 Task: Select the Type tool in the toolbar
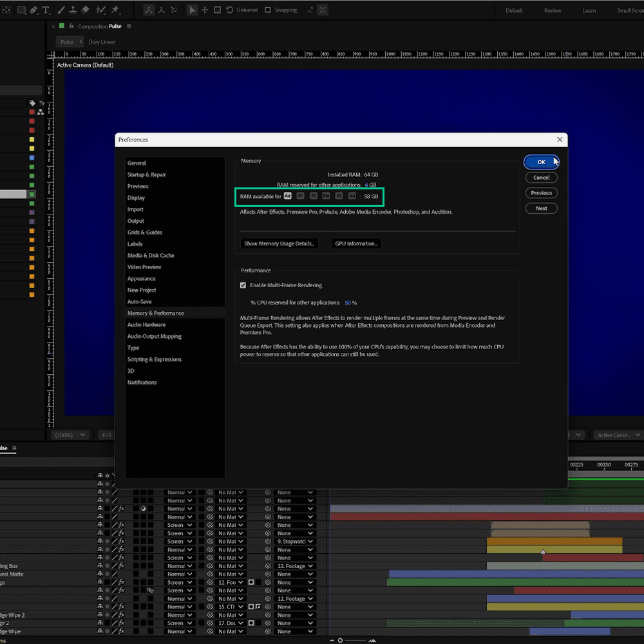coord(46,10)
